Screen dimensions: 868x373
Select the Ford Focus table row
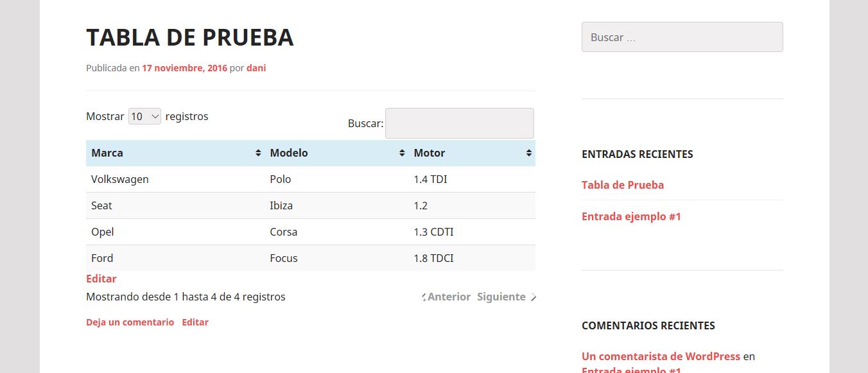257,257
